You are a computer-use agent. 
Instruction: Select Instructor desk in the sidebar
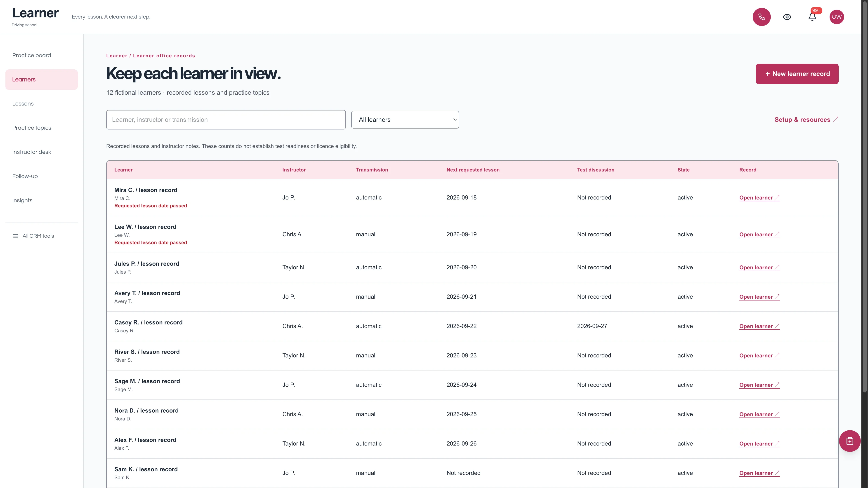coord(32,152)
